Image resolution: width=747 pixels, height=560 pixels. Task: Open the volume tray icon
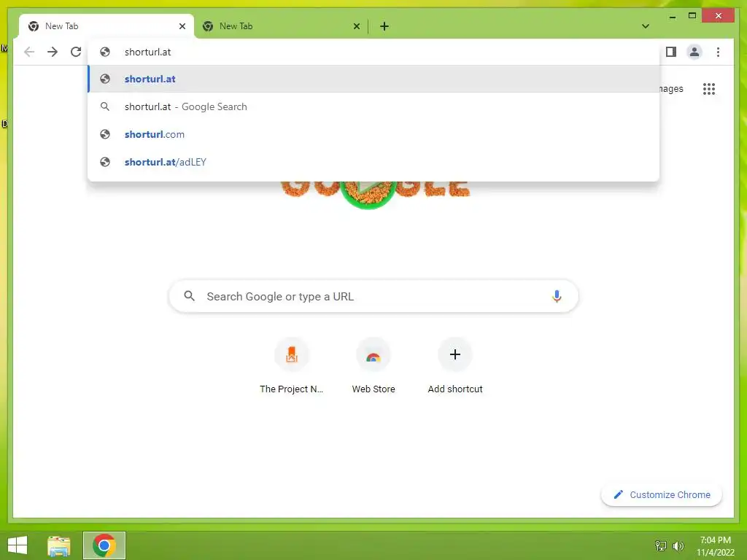(x=678, y=545)
